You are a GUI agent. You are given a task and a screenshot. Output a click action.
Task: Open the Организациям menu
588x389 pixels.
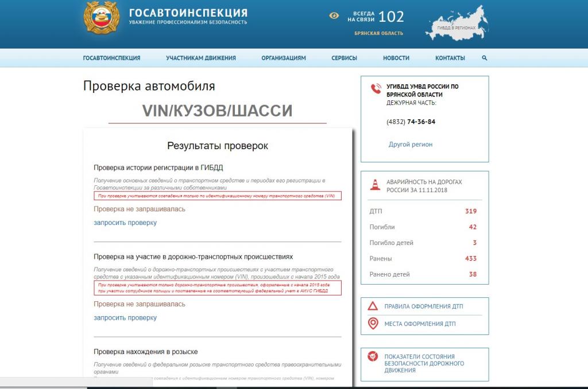click(x=284, y=58)
